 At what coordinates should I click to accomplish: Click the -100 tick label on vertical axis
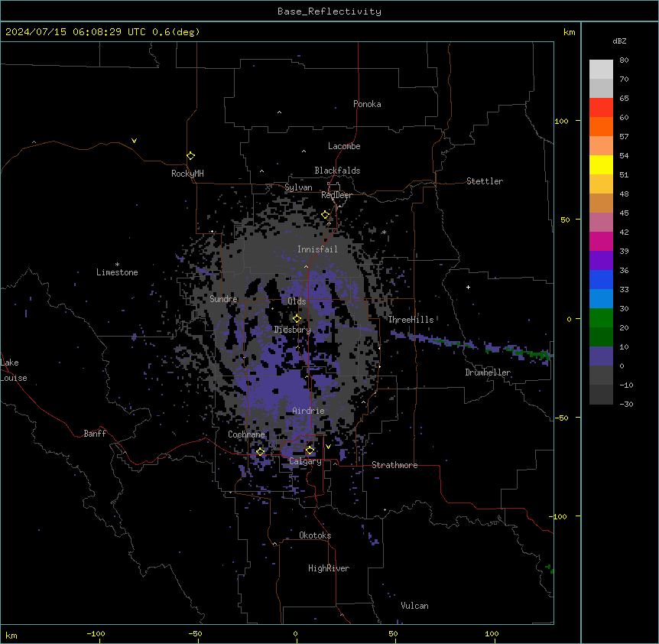coord(559,516)
